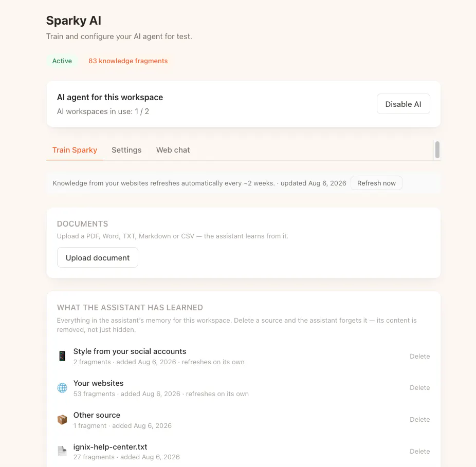Click the package icon next to Other source

[x=62, y=420]
